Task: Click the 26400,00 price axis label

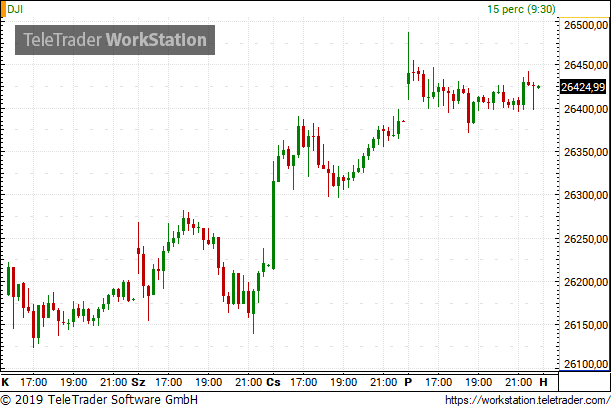Action: coord(586,109)
